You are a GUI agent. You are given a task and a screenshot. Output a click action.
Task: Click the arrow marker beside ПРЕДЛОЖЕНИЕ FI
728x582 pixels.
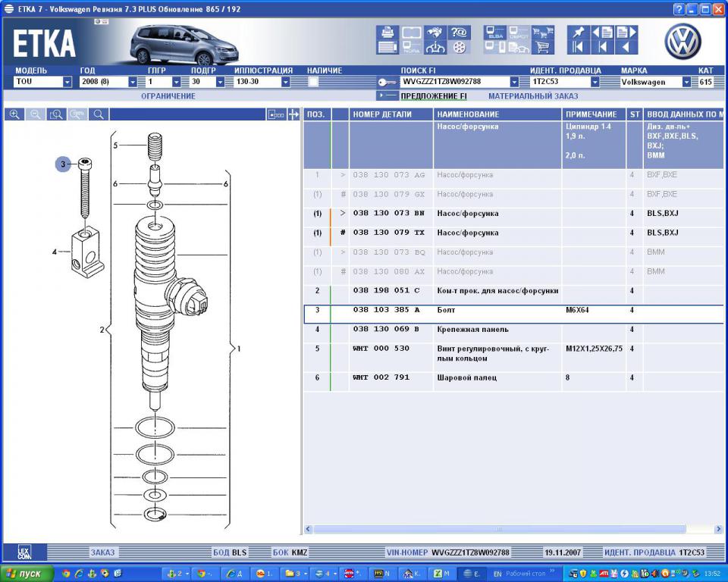click(x=388, y=95)
